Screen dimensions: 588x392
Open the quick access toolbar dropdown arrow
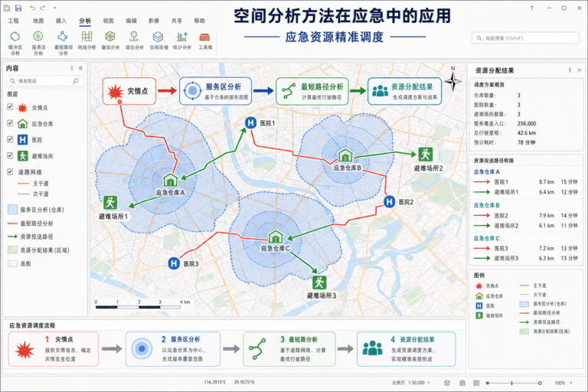(54, 8)
